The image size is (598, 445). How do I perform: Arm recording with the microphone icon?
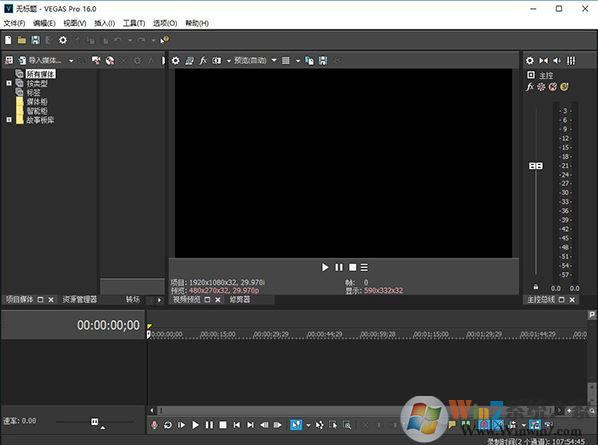[x=154, y=424]
